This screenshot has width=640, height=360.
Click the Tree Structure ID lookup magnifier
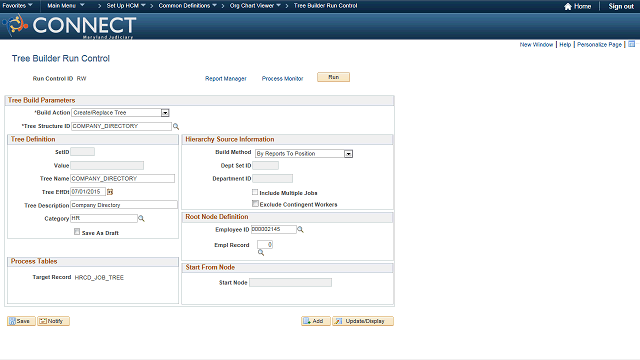(176, 127)
